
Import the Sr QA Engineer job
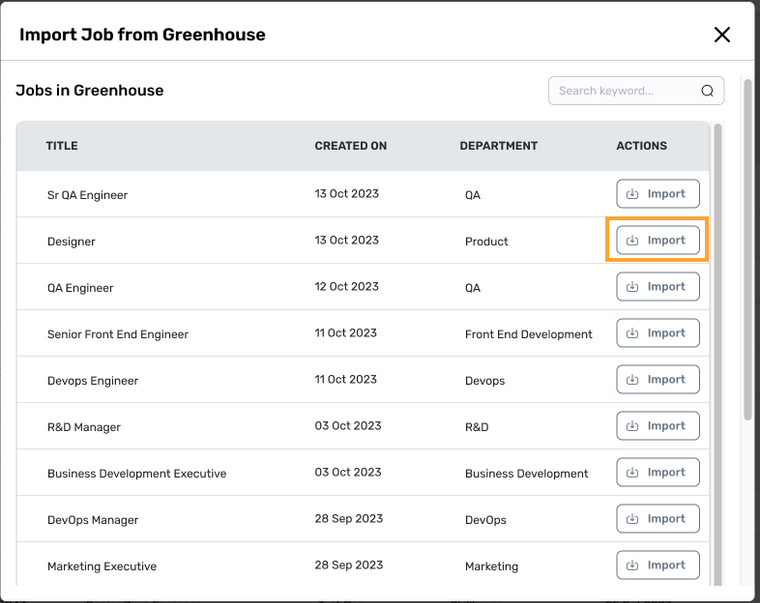(x=658, y=194)
